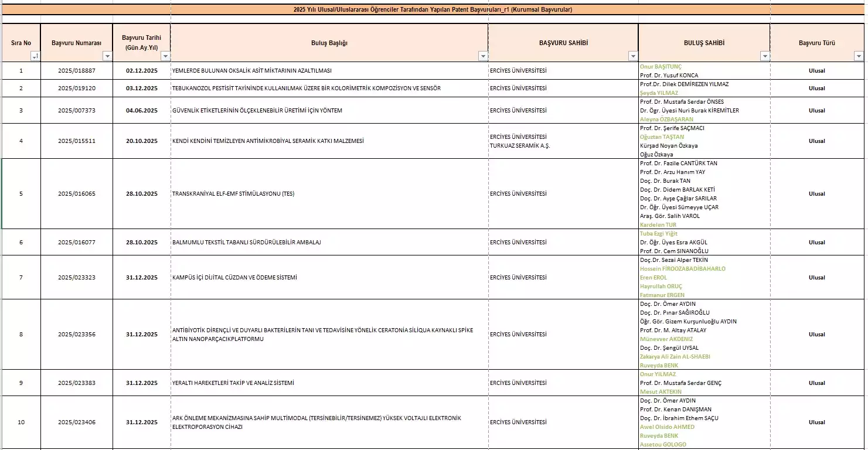The height and width of the screenshot is (450, 868).
Task: Click application number cell 2025/018887
Action: 76,71
